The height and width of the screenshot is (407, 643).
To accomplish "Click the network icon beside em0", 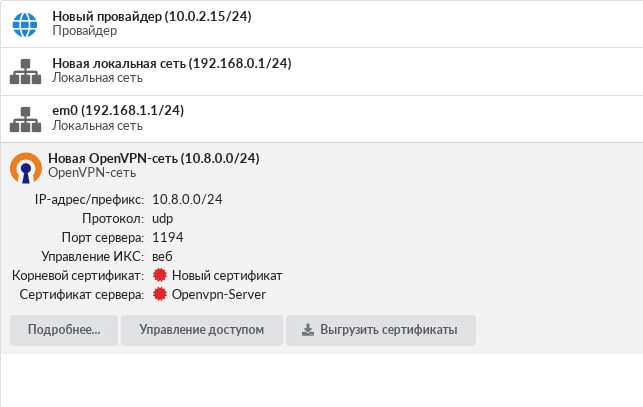I will click(25, 119).
